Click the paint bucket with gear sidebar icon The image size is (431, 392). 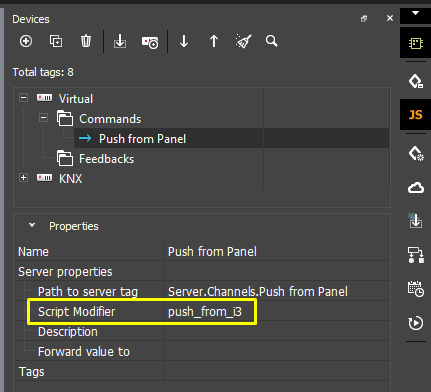[416, 153]
